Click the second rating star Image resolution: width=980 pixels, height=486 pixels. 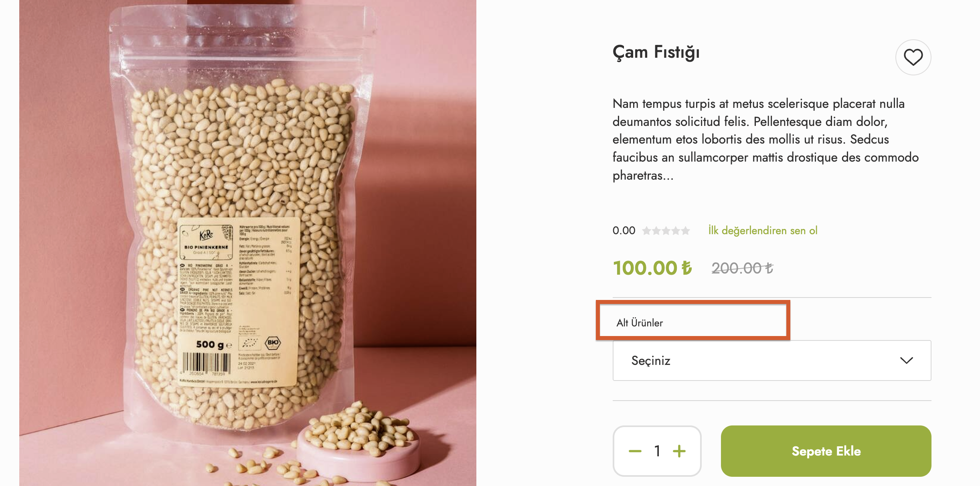656,231
